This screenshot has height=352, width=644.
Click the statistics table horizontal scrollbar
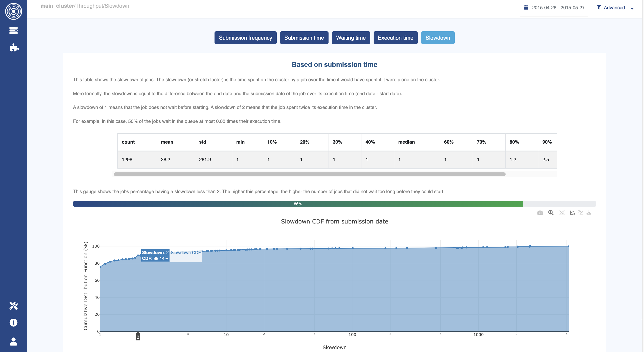[310, 174]
